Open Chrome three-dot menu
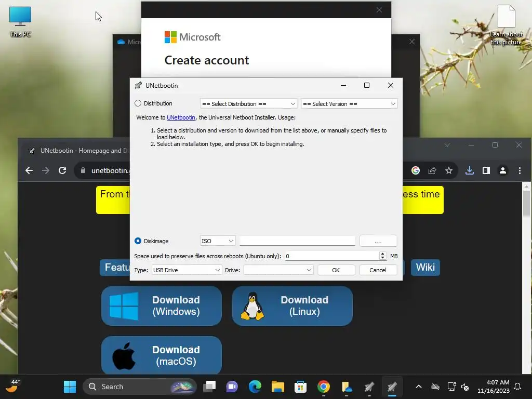 pyautogui.click(x=520, y=170)
